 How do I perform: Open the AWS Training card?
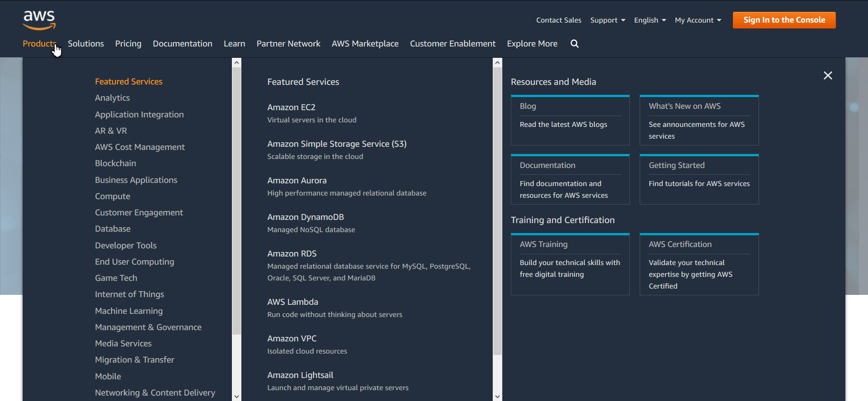(570, 264)
